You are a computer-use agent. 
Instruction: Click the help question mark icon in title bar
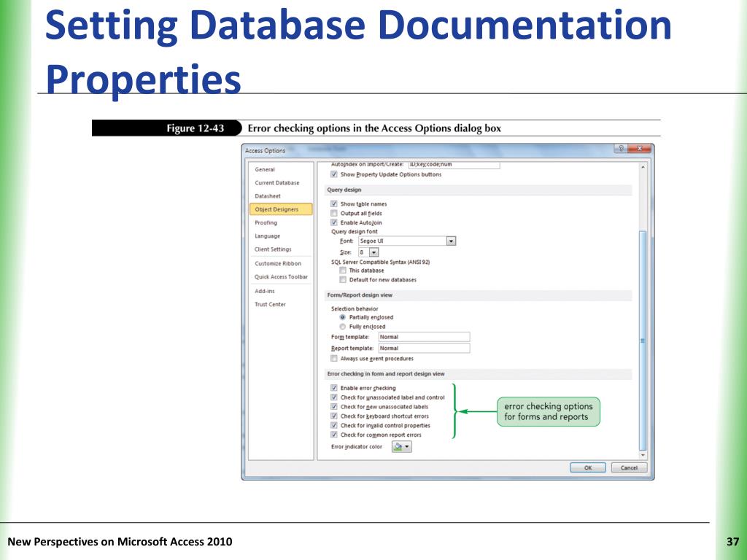(x=621, y=149)
